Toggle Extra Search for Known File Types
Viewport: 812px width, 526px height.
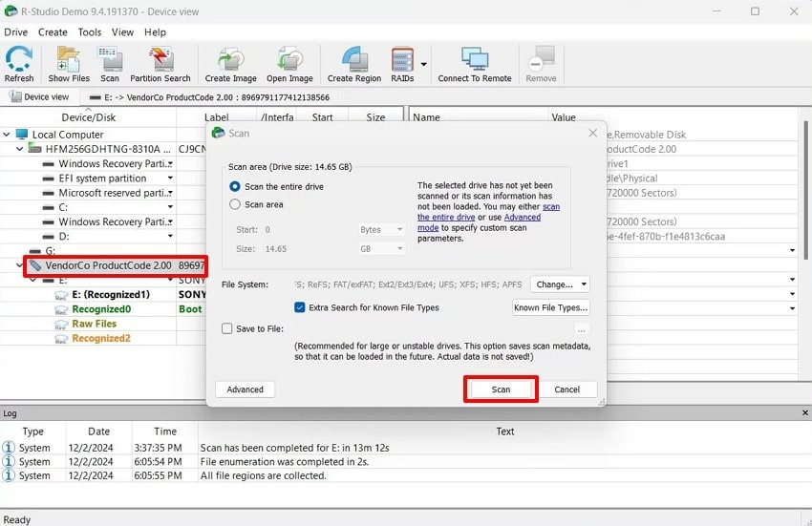[299, 307]
